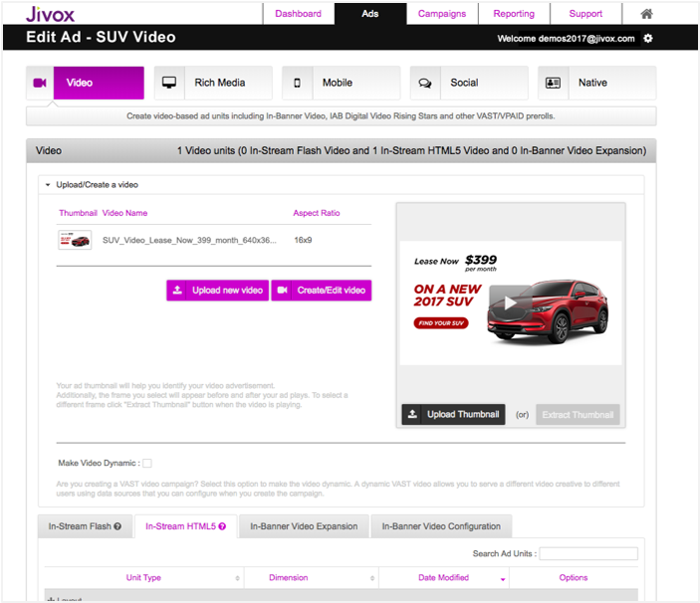Open the Reporting tab
700x603 pixels.
coord(514,14)
